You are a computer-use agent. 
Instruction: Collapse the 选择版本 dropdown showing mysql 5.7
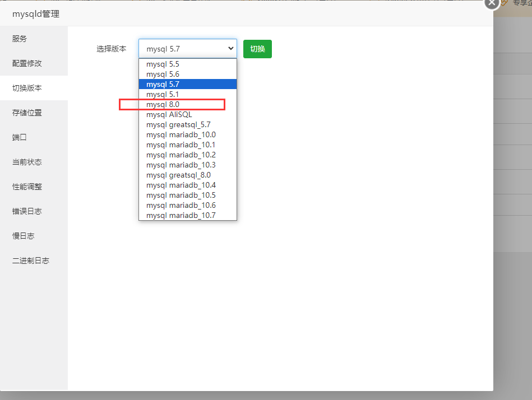[188, 49]
